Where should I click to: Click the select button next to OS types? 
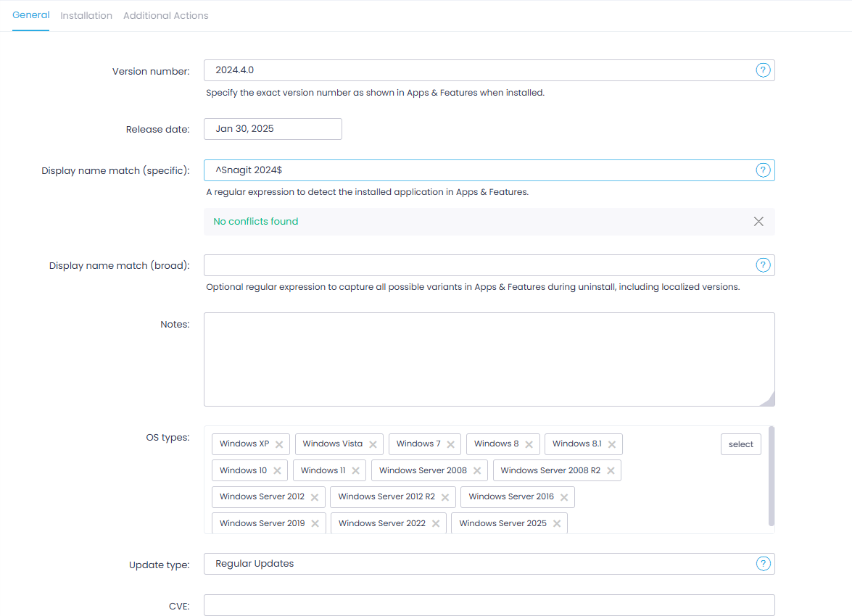pos(740,444)
